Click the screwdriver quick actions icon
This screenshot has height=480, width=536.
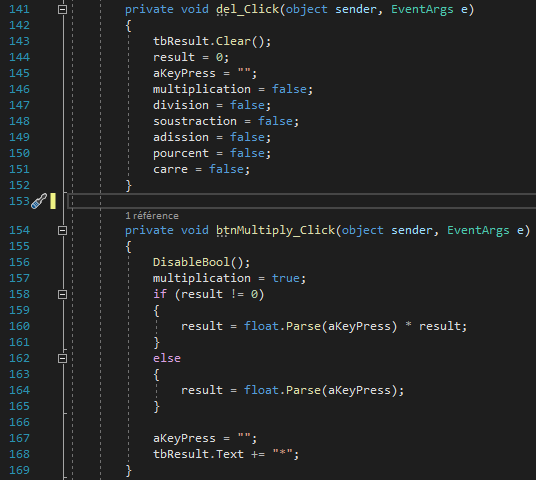(x=39, y=201)
